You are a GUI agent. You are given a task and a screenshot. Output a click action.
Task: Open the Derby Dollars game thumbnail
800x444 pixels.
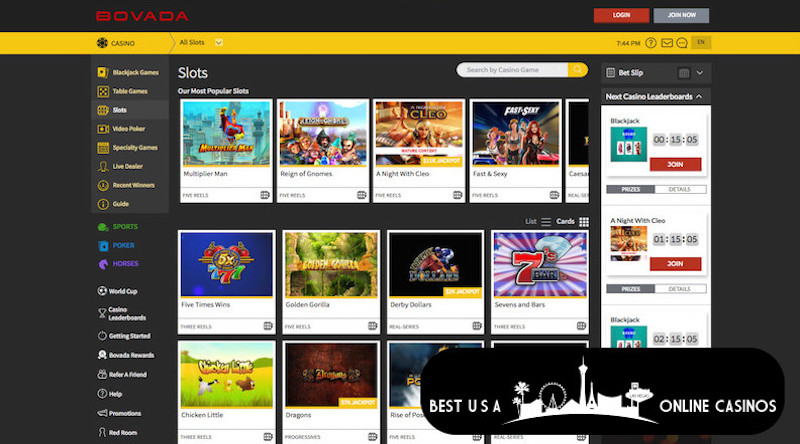(x=435, y=264)
